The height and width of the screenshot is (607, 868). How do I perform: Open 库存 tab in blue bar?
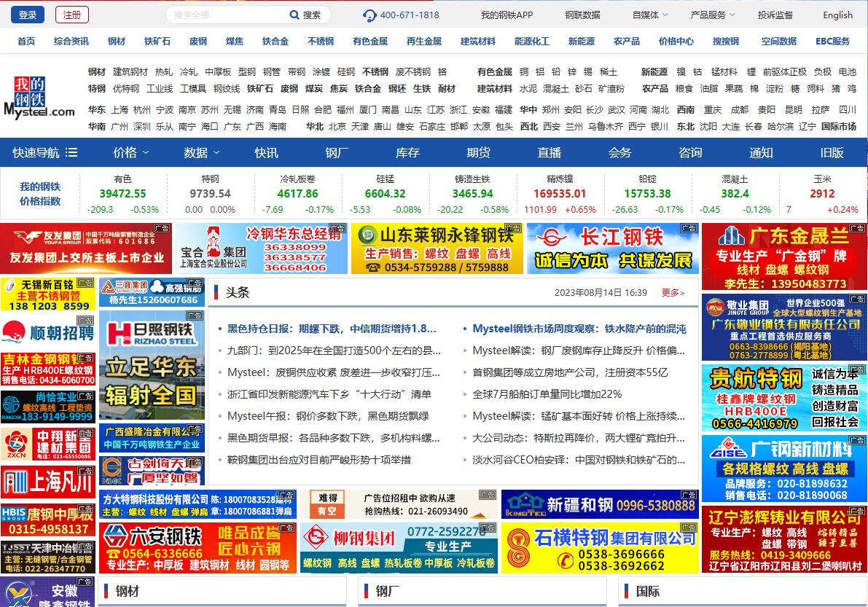click(407, 152)
